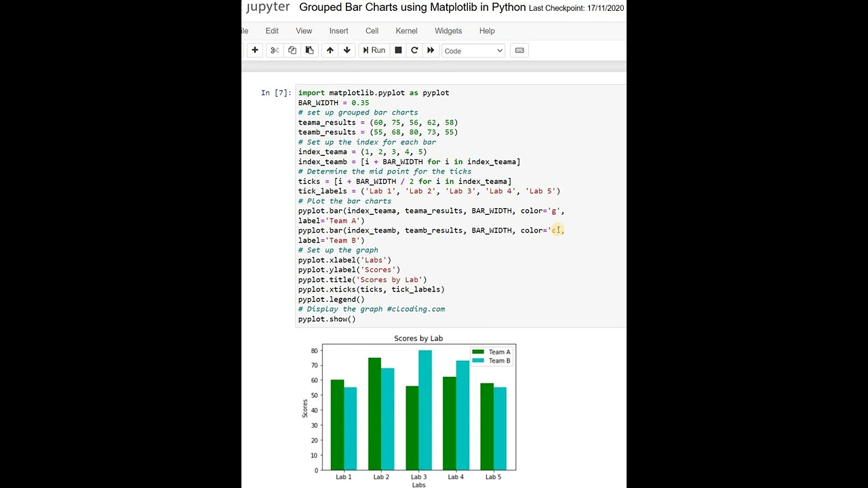
Task: Click the green Lab 2 bar
Action: [374, 414]
